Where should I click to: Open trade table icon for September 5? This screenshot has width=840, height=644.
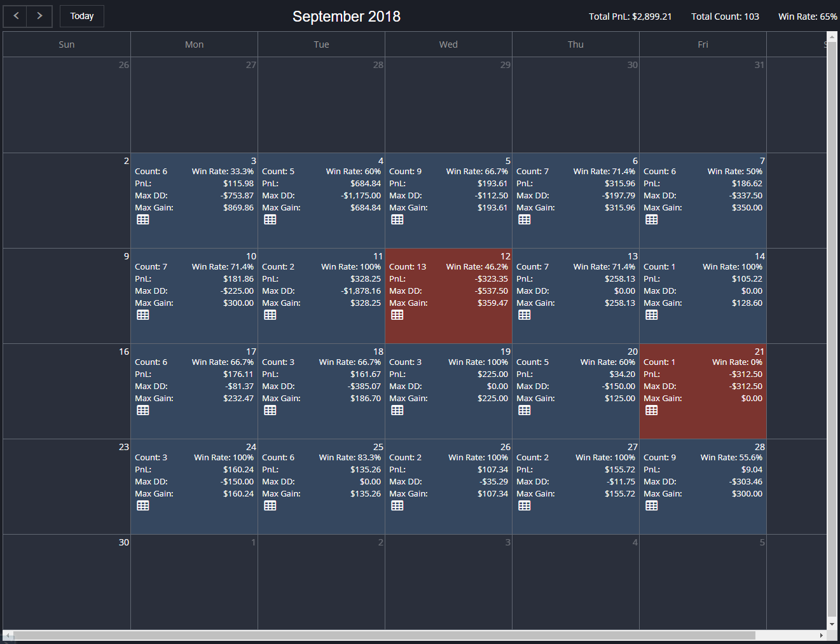tap(397, 219)
